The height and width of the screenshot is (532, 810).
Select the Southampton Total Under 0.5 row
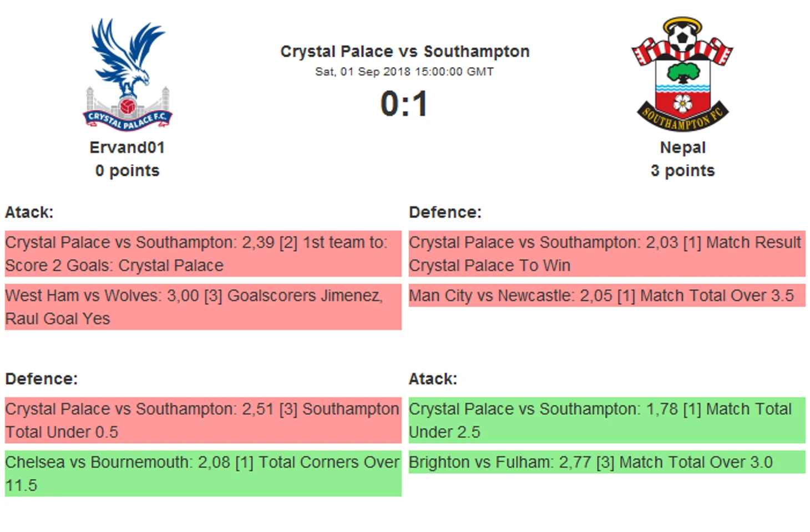tap(203, 420)
